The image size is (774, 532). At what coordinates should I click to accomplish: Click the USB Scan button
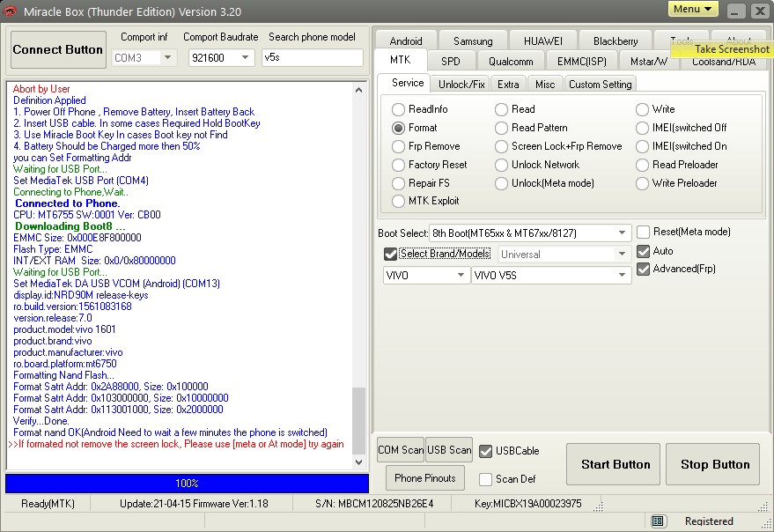point(449,450)
